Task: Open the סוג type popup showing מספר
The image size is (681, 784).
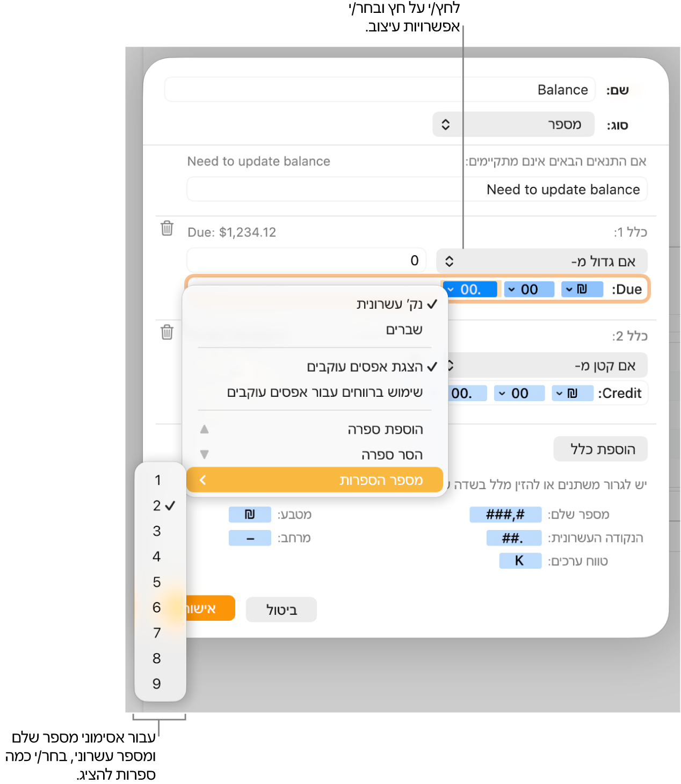Action: point(513,125)
